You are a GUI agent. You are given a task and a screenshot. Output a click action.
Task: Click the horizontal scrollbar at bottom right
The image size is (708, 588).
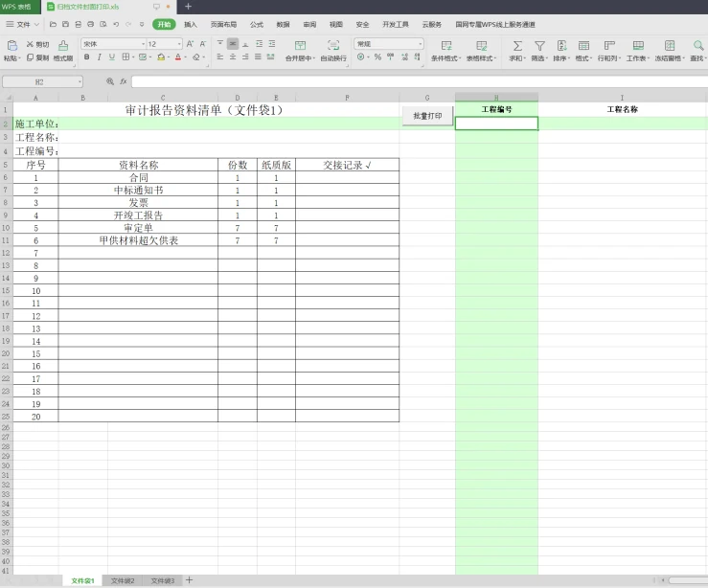(686, 580)
